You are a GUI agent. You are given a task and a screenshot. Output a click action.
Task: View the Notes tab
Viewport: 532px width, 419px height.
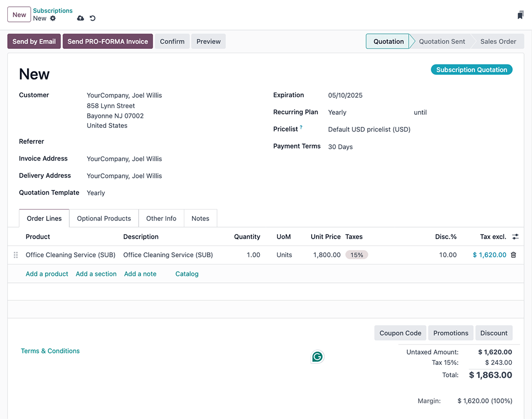pyautogui.click(x=200, y=218)
